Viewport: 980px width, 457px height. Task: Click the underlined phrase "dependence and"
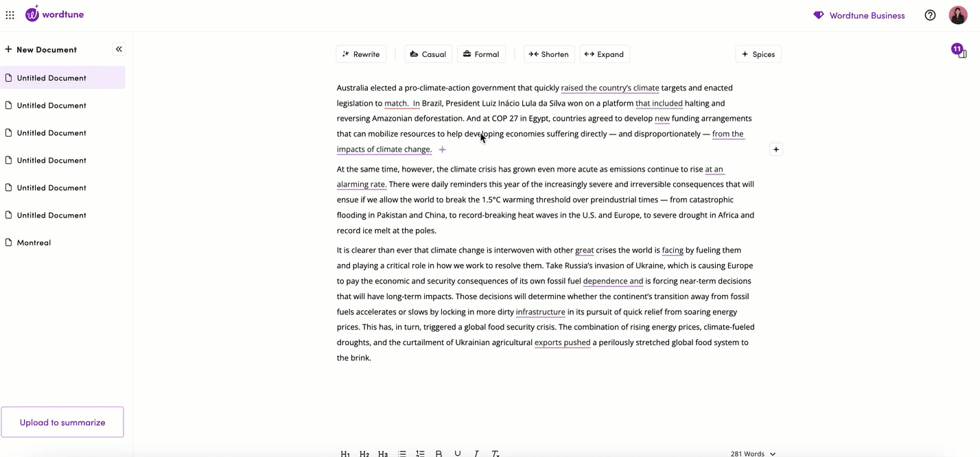click(613, 281)
